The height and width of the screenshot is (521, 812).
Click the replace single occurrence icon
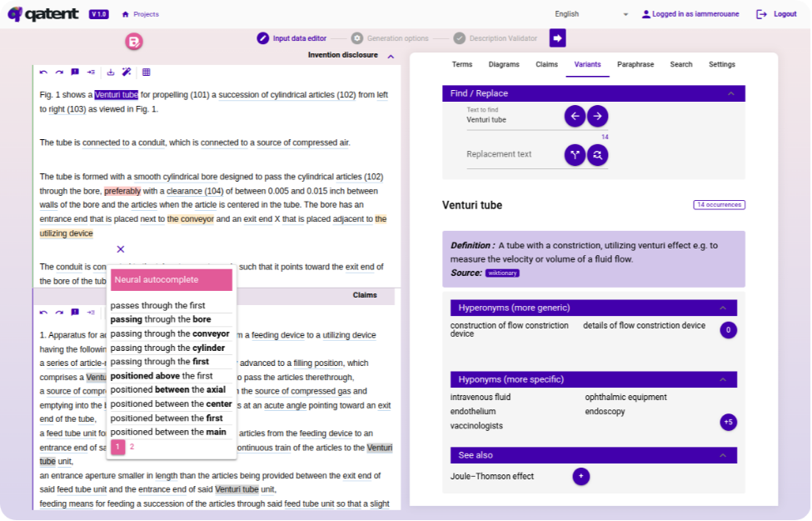pyautogui.click(x=575, y=155)
